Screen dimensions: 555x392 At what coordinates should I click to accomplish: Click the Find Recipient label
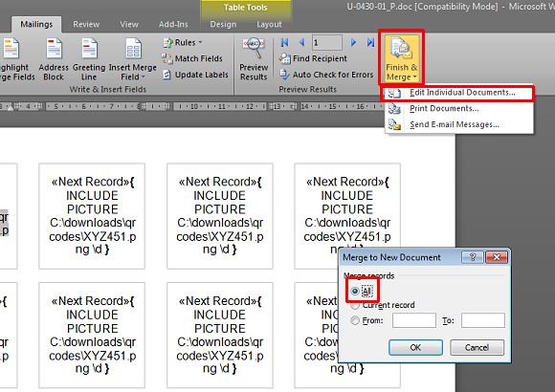coord(320,58)
